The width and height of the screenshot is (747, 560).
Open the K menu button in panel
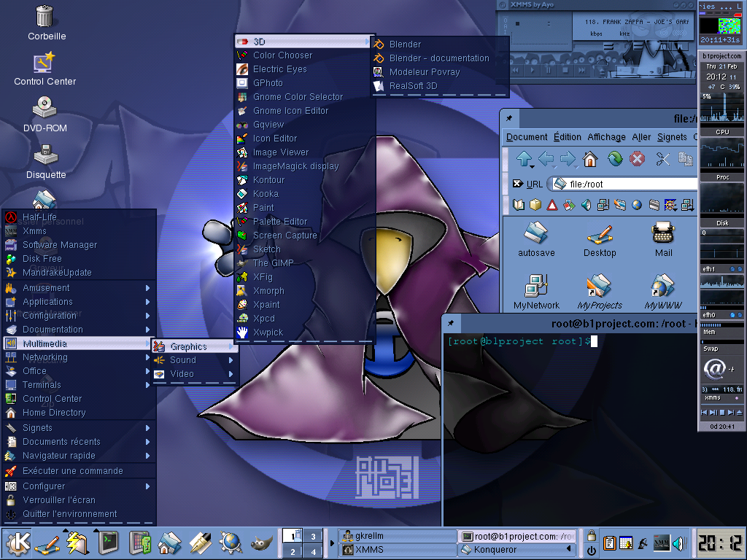(x=18, y=543)
